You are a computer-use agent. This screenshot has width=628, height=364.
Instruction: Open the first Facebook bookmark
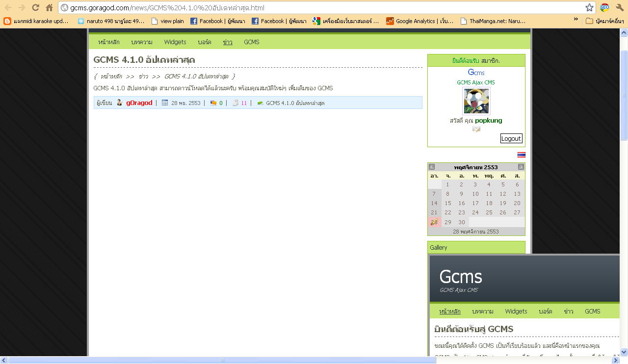[x=218, y=21]
